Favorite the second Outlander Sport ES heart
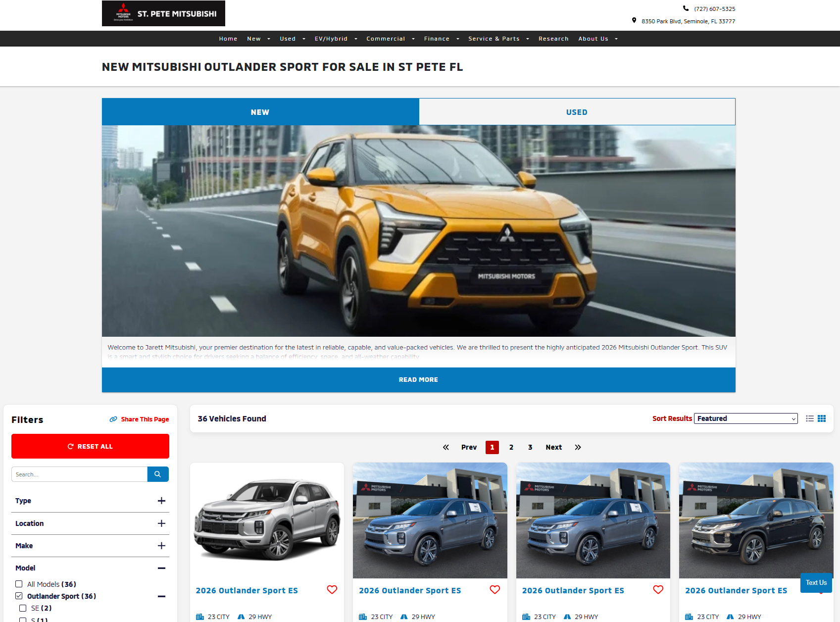The width and height of the screenshot is (840, 622). pos(495,590)
